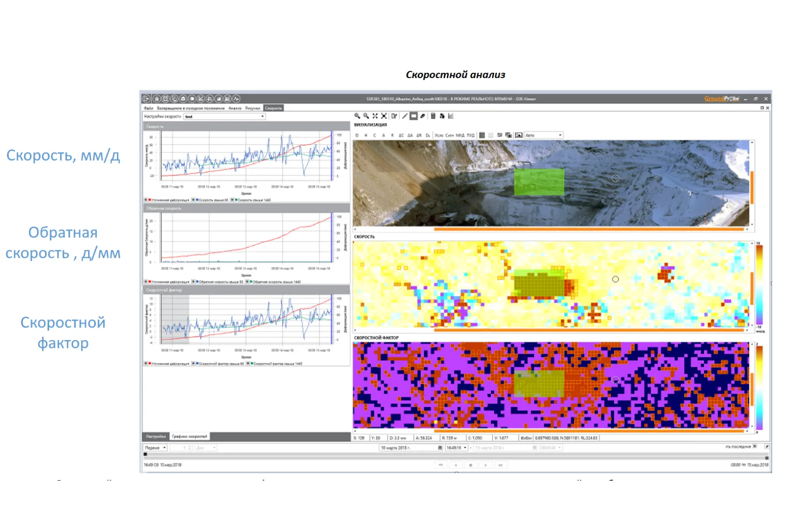Toggle blue series checkbox in Обратная скорость legend
The height and width of the screenshot is (532, 798).
[194, 282]
